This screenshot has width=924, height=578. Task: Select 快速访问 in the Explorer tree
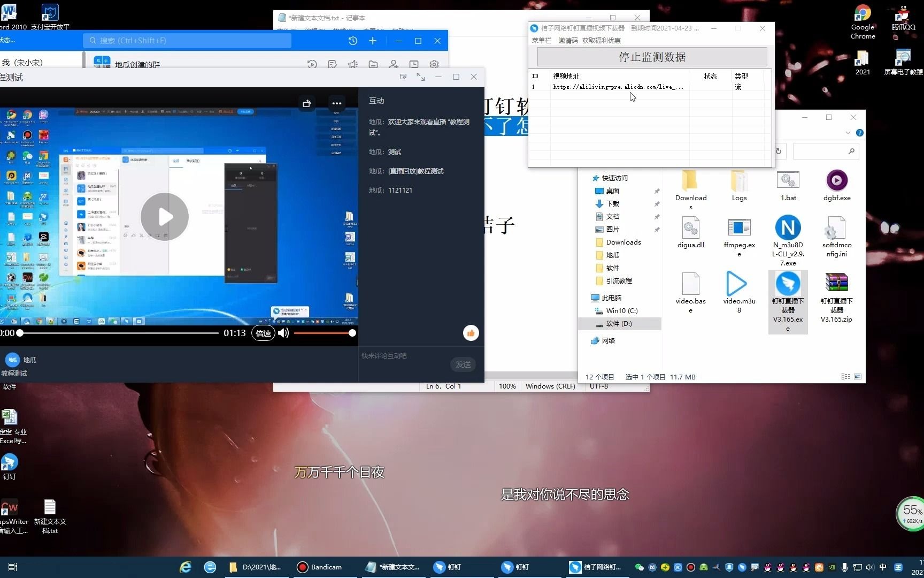click(614, 178)
